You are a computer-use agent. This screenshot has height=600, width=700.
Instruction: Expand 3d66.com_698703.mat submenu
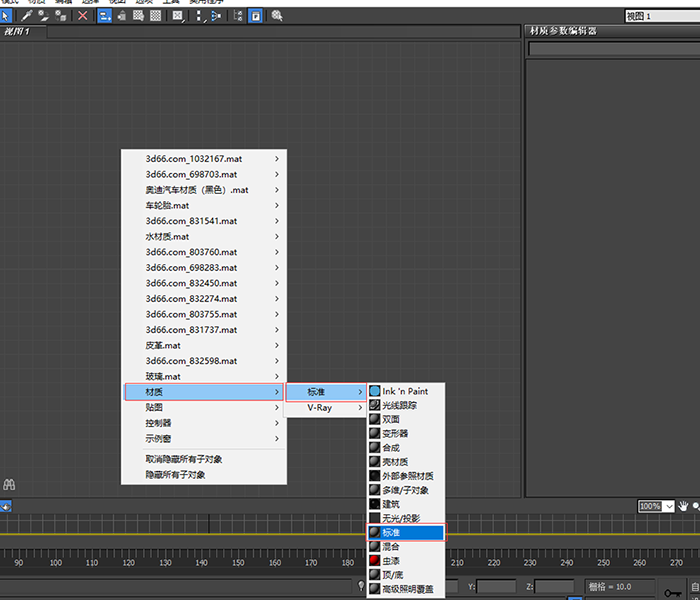pyautogui.click(x=204, y=174)
